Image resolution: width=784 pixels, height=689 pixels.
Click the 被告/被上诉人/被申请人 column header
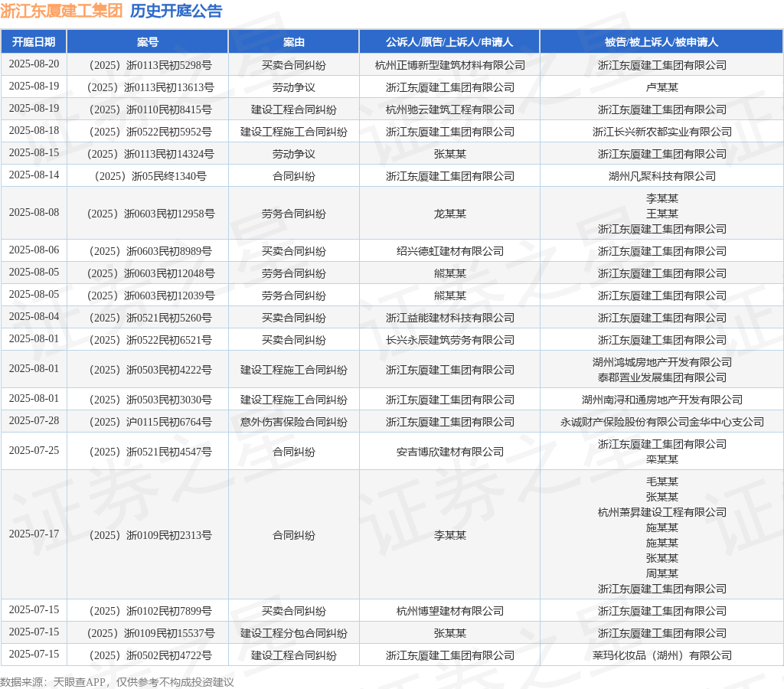tap(661, 42)
